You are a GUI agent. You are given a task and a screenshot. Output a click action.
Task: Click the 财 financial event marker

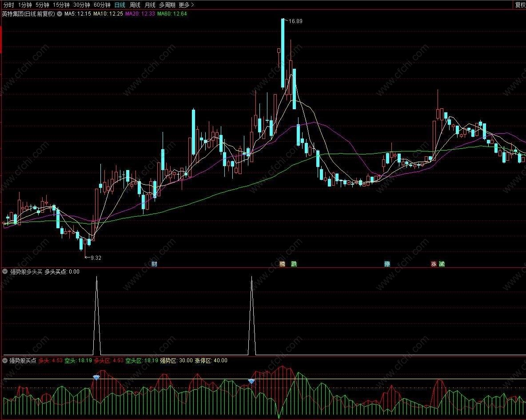tap(154, 264)
